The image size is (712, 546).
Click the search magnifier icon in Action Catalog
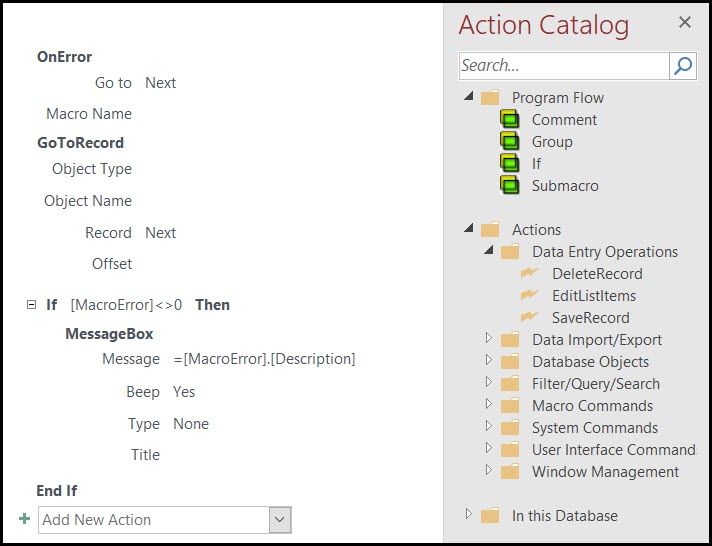pos(682,66)
